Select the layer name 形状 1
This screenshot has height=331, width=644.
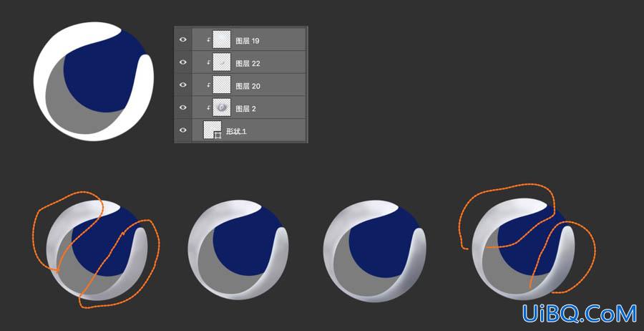click(236, 132)
